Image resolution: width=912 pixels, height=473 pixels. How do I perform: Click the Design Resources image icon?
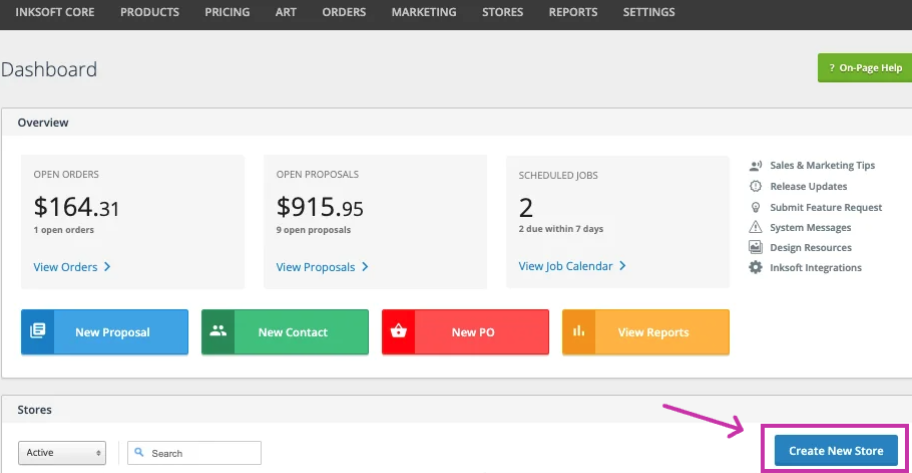pos(756,247)
